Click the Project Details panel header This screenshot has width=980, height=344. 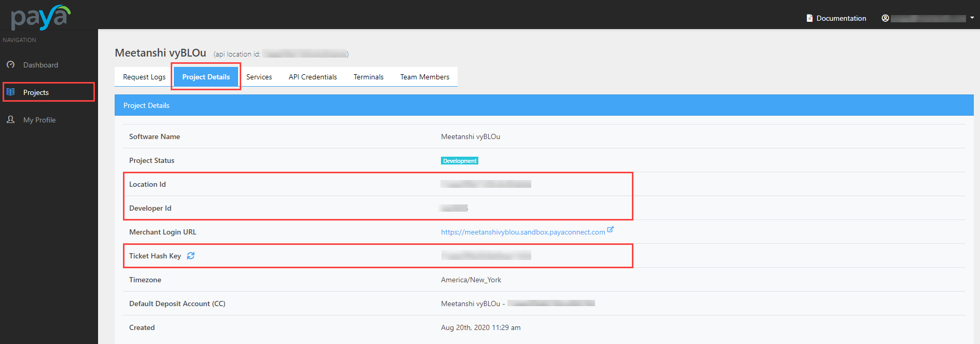[544, 105]
